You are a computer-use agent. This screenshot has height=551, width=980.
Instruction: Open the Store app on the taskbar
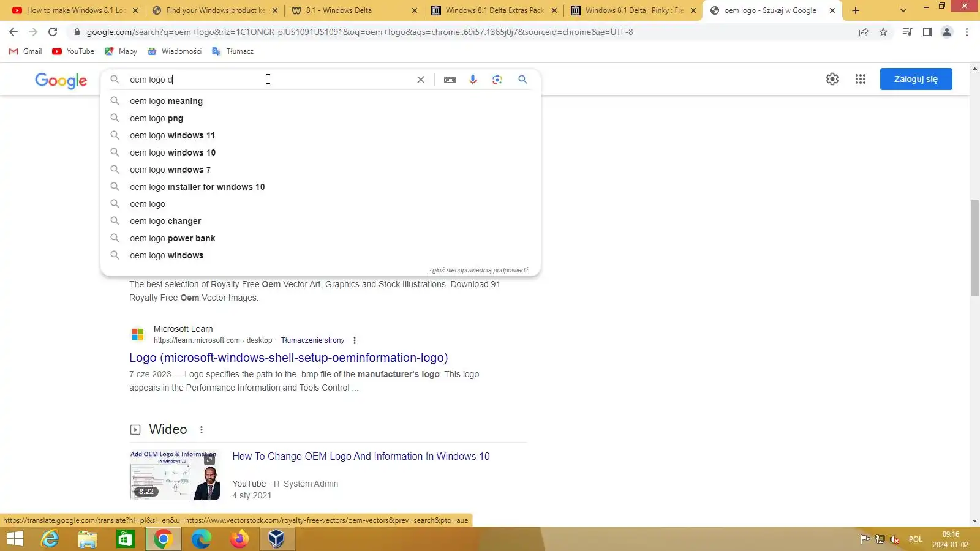tap(126, 539)
